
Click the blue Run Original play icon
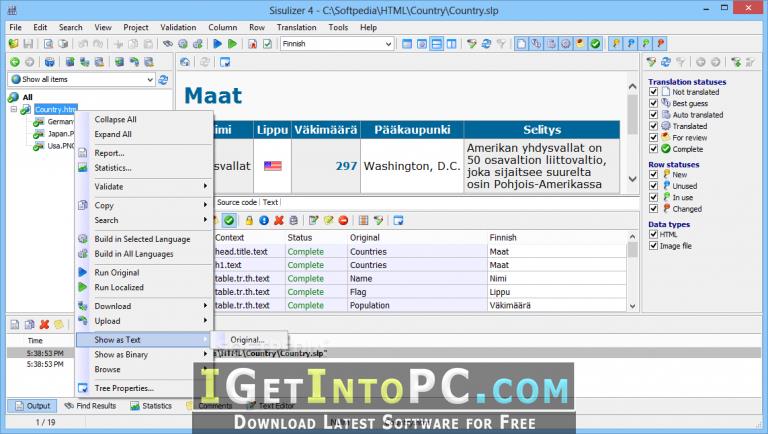217,44
